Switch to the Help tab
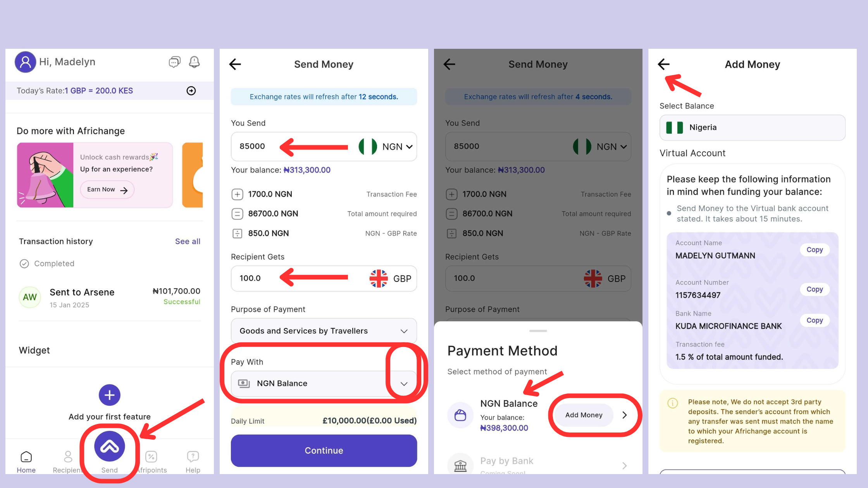The width and height of the screenshot is (868, 488). pyautogui.click(x=193, y=462)
